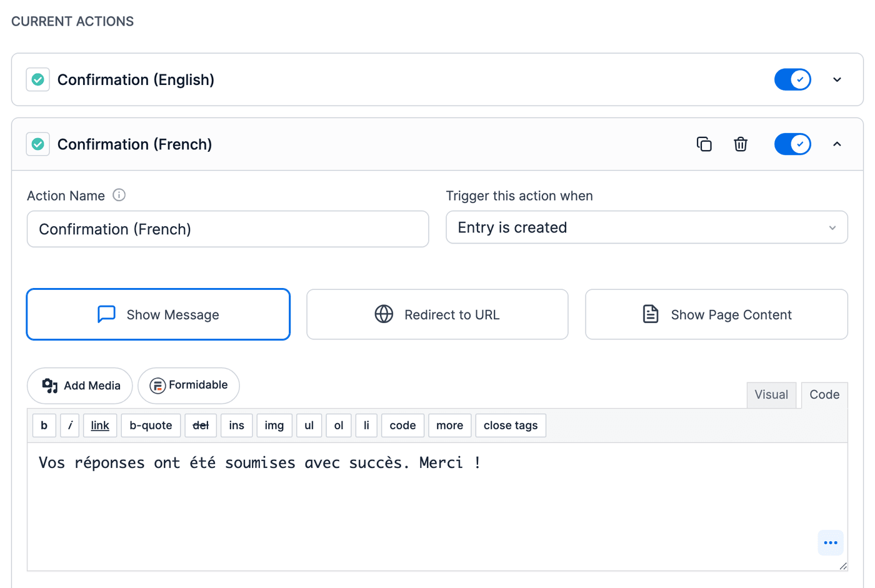Insert a link tag
The height and width of the screenshot is (588, 875).
100,426
